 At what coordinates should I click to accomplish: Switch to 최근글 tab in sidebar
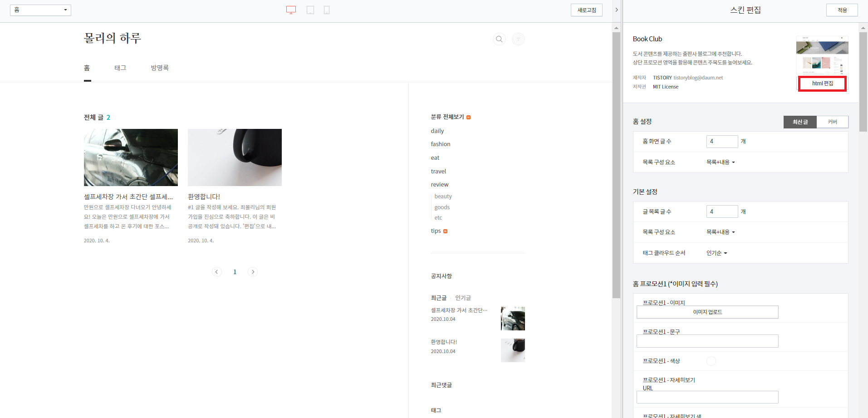tap(439, 298)
